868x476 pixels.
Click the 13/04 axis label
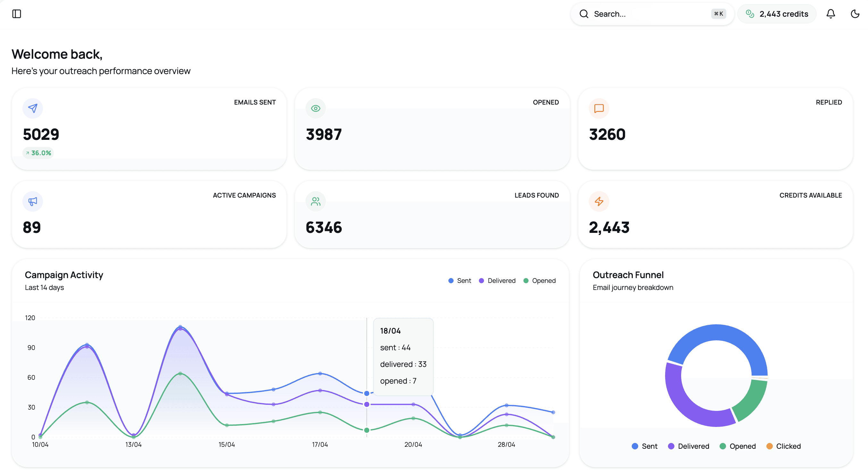click(x=133, y=444)
